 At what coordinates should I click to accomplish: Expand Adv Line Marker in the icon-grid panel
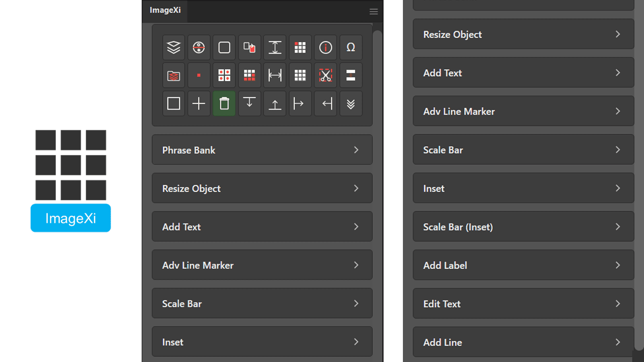(x=262, y=265)
